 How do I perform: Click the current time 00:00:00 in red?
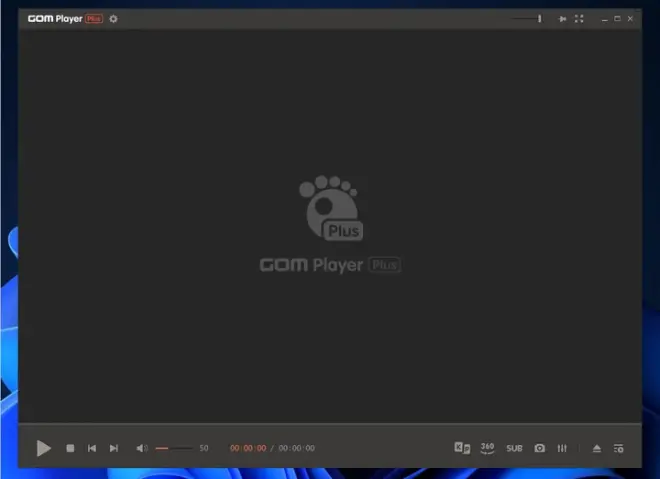248,448
